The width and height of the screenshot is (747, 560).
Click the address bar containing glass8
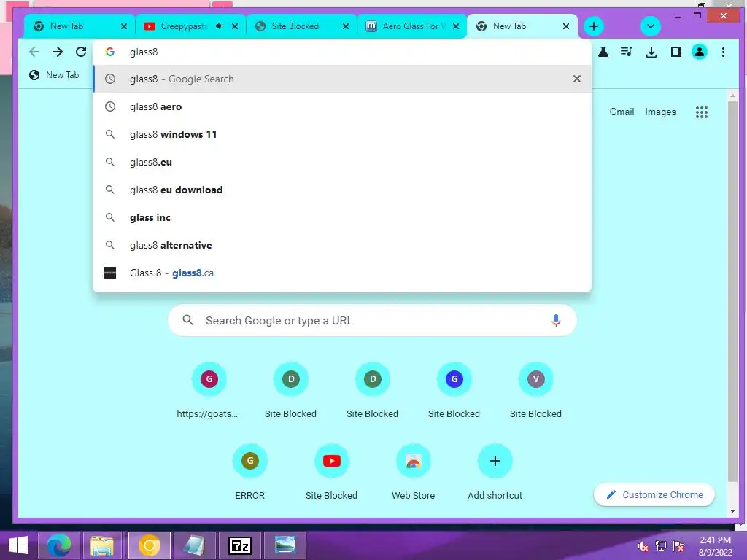(342, 52)
